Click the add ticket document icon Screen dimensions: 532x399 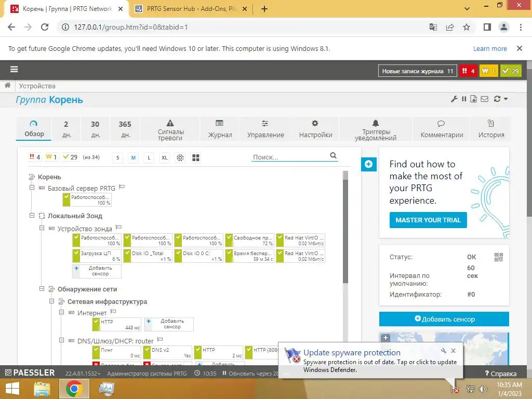[x=473, y=99]
